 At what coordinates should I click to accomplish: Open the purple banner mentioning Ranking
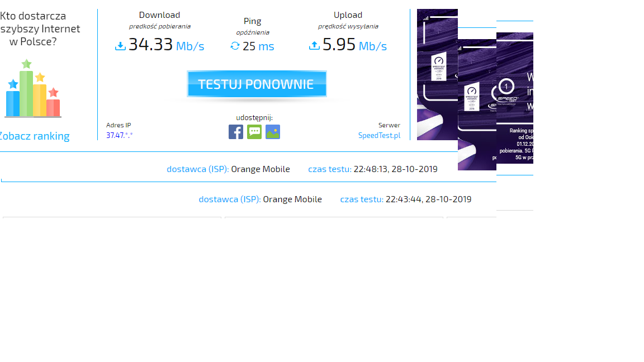515,98
